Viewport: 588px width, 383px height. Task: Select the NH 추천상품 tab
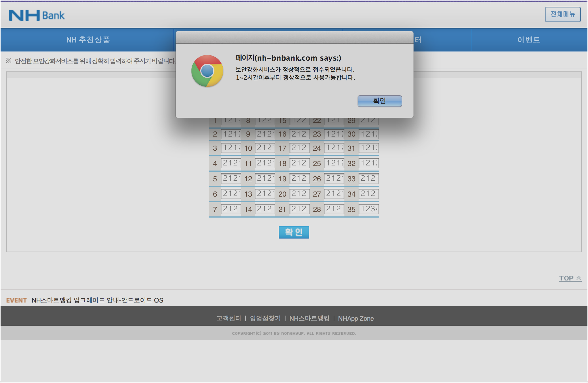[88, 40]
